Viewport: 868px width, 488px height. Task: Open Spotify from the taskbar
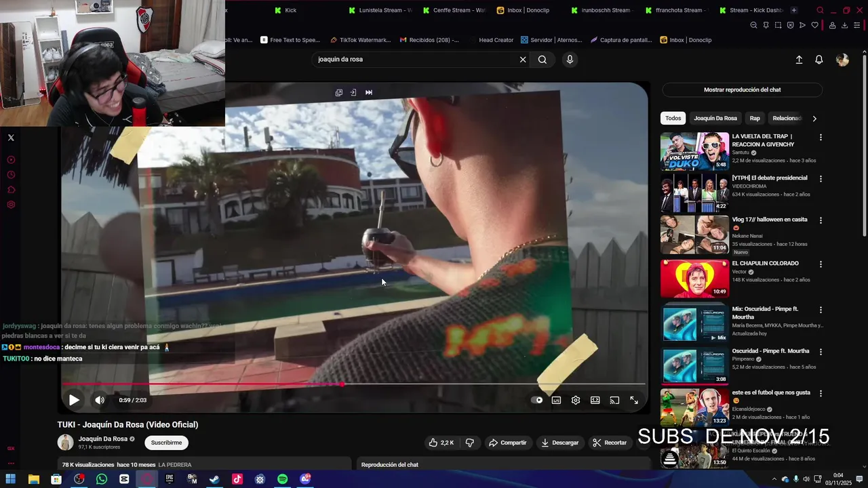point(282,479)
